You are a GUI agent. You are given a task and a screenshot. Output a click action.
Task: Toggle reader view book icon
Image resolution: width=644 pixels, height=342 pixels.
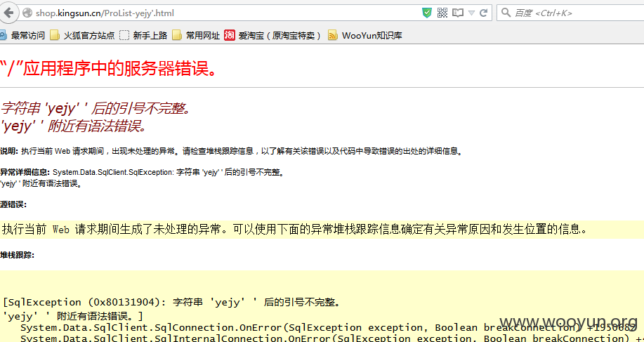pyautogui.click(x=457, y=13)
